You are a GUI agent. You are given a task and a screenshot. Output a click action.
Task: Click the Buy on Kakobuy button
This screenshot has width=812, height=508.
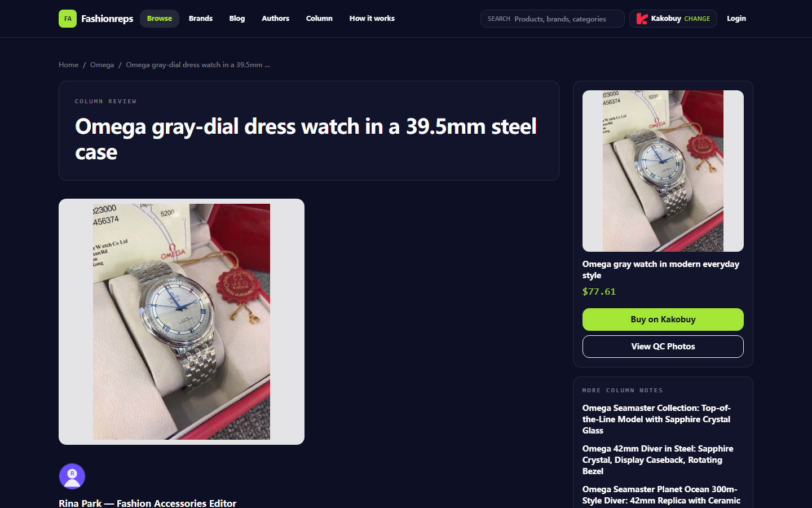click(x=663, y=319)
